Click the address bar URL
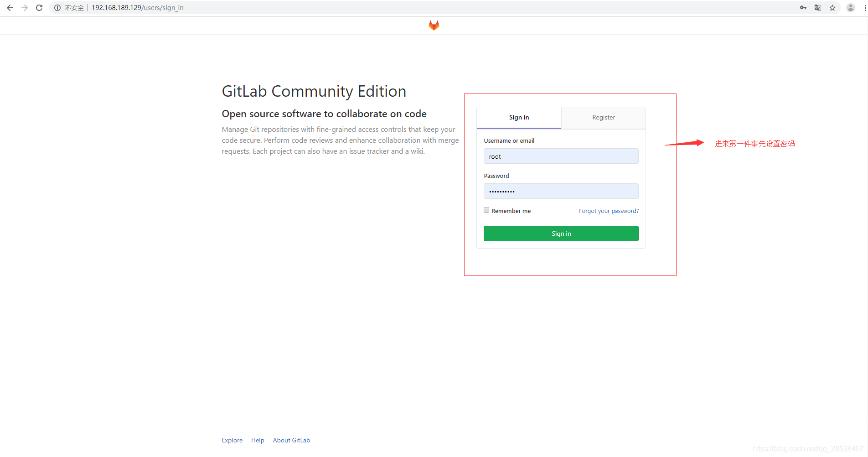Viewport: 868px width, 457px height. click(x=138, y=8)
